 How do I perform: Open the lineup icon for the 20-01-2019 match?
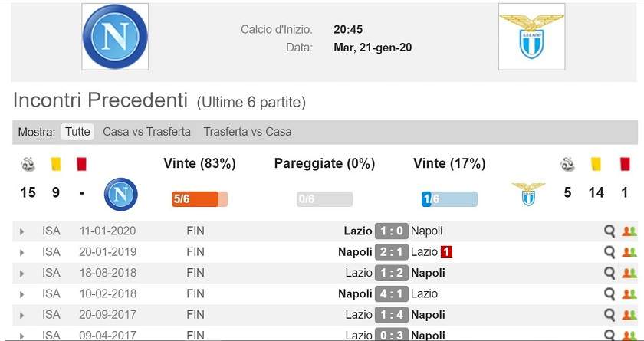click(x=629, y=252)
